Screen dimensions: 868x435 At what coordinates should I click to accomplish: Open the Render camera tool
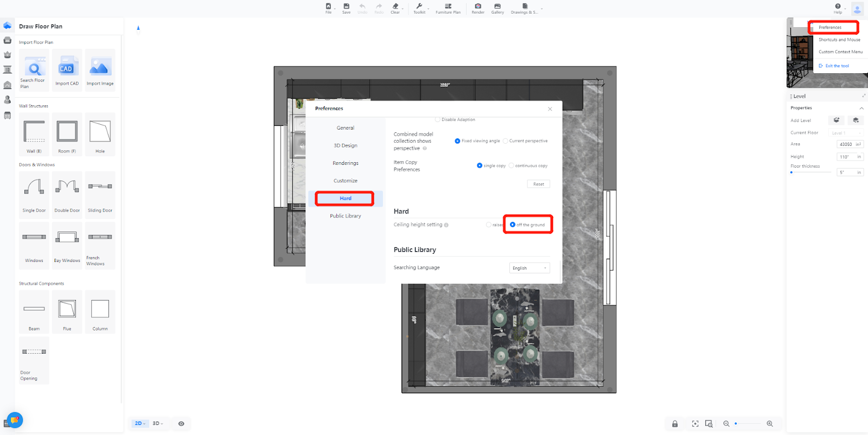pyautogui.click(x=477, y=8)
